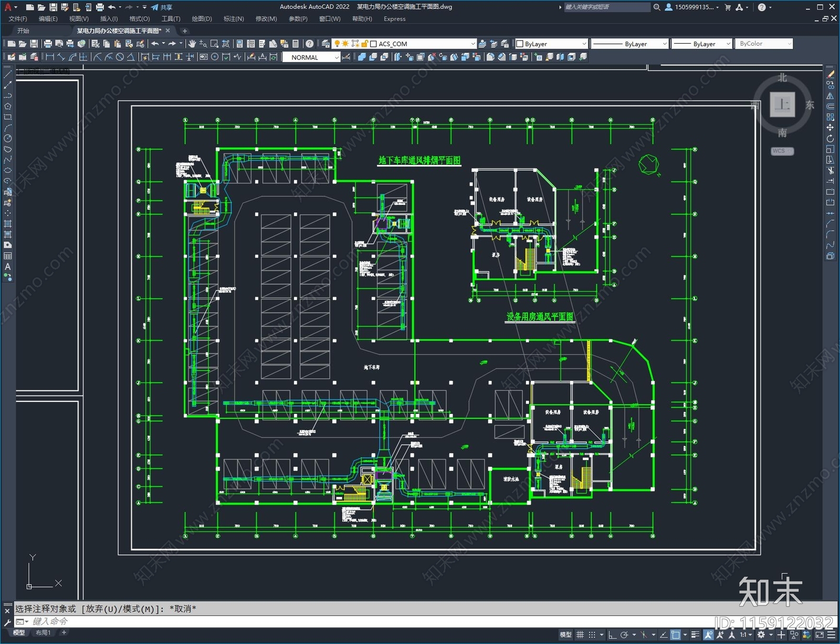Click the keyword search box in title bar
The height and width of the screenshot is (644, 840).
pos(607,7)
